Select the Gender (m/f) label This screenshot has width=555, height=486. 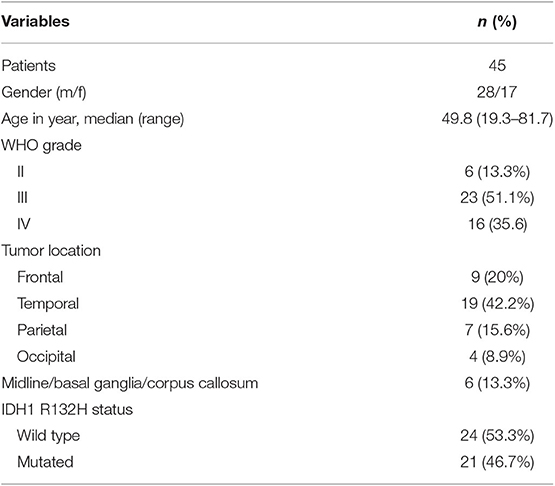pyautogui.click(x=44, y=93)
